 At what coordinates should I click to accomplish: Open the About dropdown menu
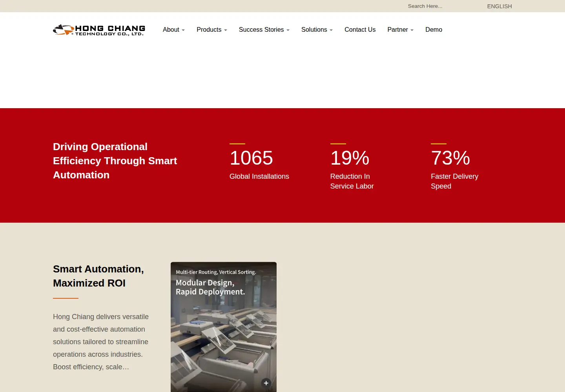coord(174,30)
